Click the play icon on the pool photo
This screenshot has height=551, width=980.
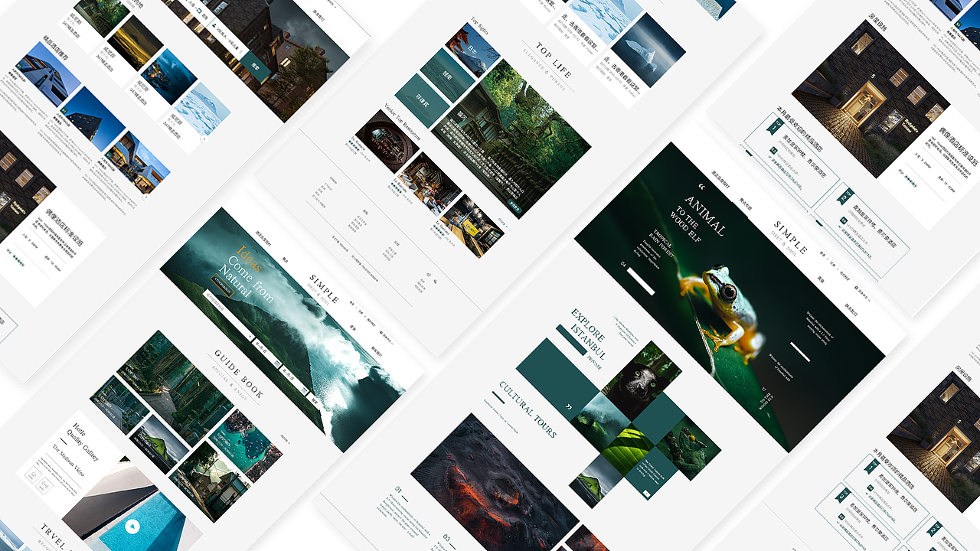pos(133,526)
